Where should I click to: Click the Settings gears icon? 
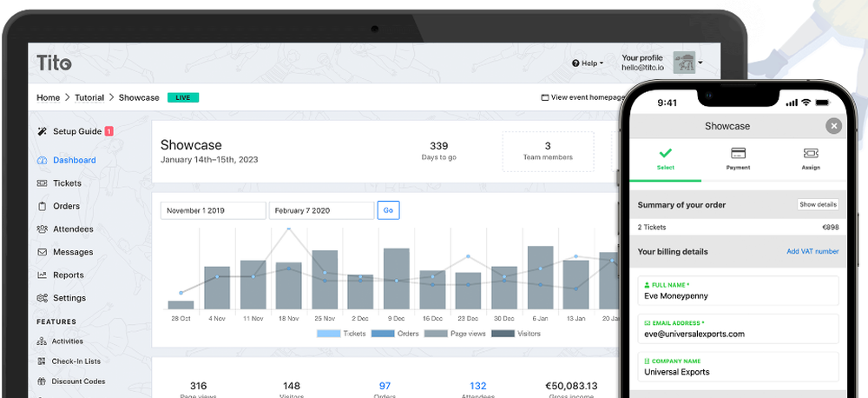pos(42,298)
